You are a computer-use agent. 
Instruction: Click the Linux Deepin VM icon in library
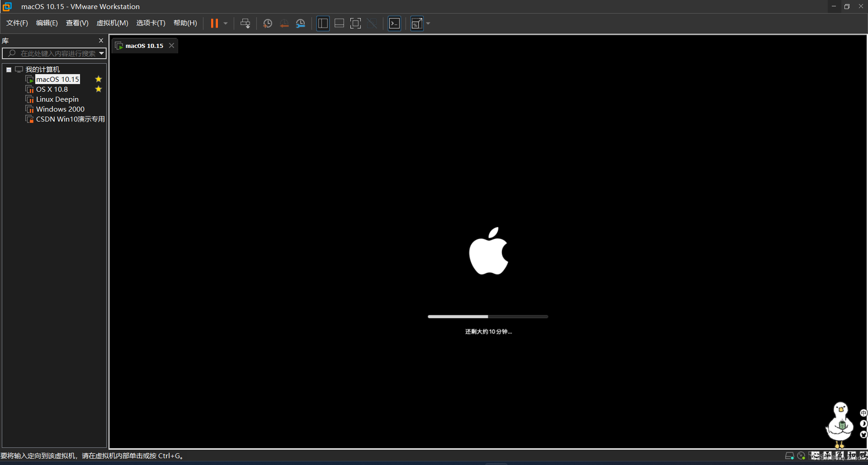pyautogui.click(x=30, y=99)
